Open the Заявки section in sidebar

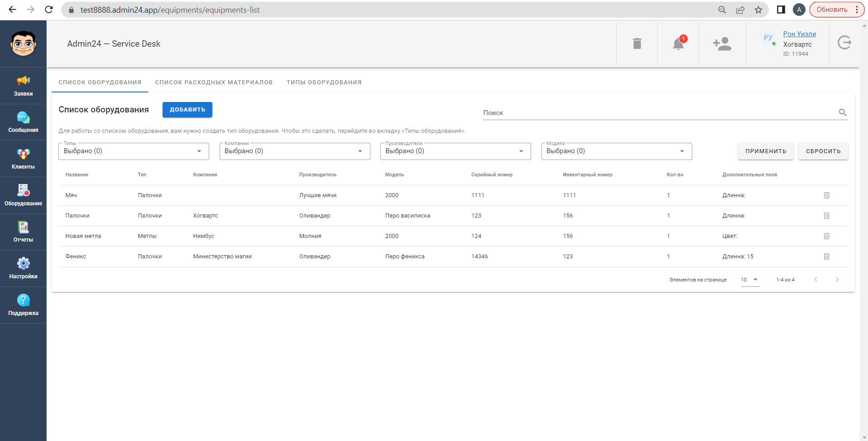click(23, 86)
